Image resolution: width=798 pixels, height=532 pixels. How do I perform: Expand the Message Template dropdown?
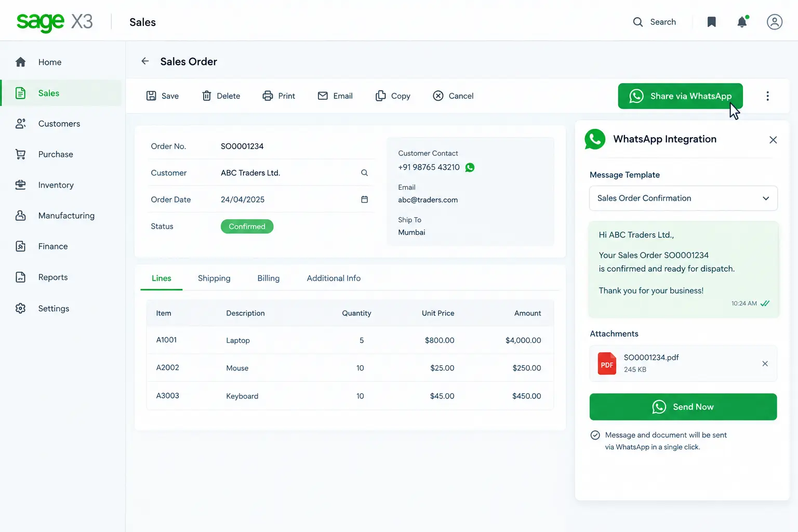pyautogui.click(x=683, y=198)
